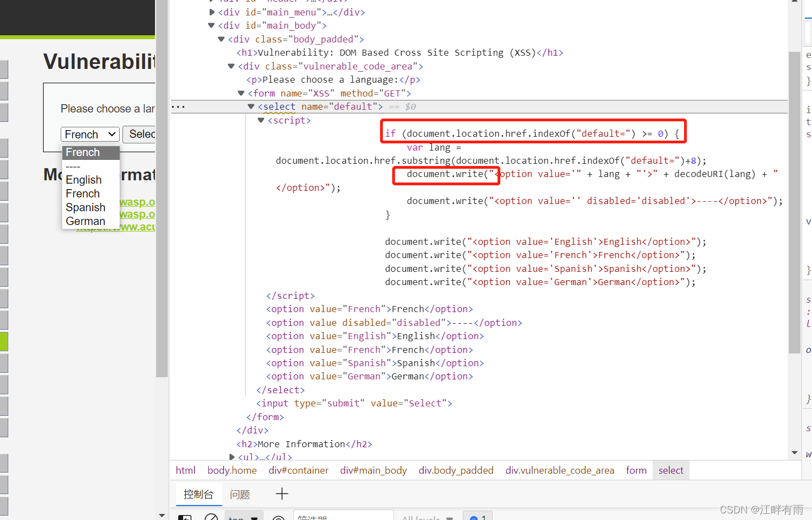Screen dimensions: 812x520
Task: Click the elements panel scroll-down arrow
Action: [794, 452]
